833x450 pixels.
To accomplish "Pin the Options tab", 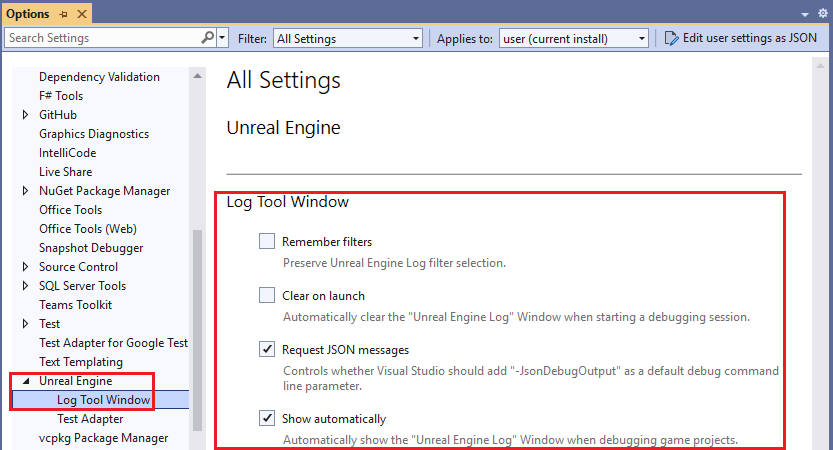I will [x=63, y=14].
